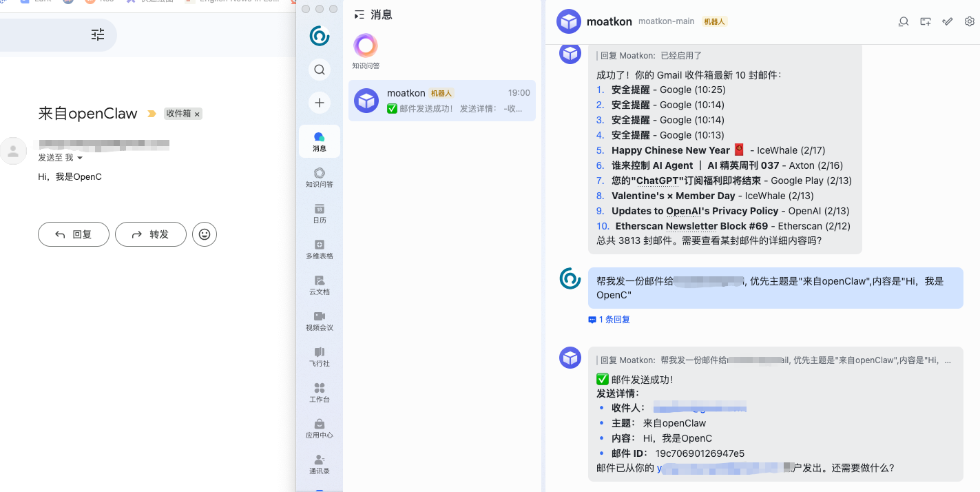980x492 pixels.
Task: Expand the 1 条回复 thread
Action: 609,320
